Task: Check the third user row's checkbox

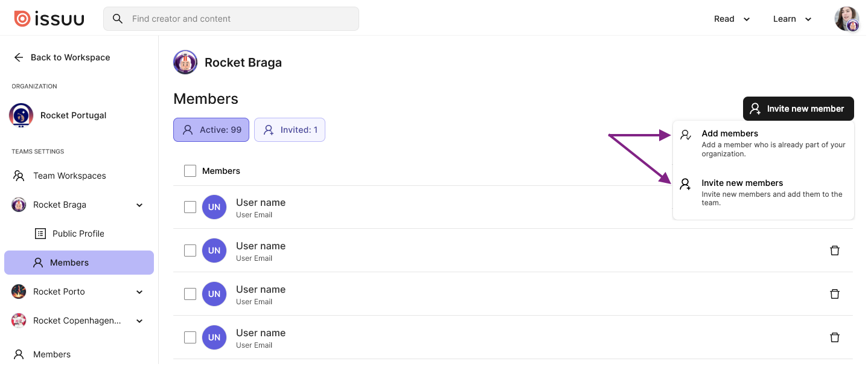Action: click(190, 294)
